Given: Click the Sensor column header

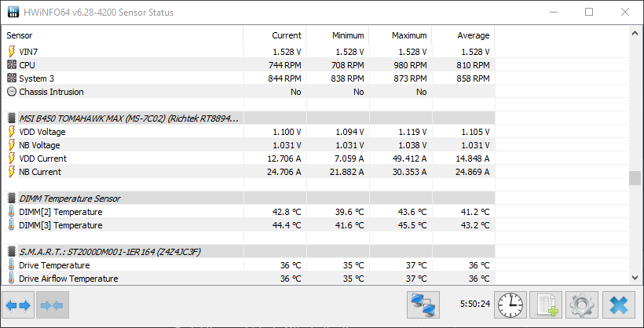Looking at the screenshot, I should point(123,35).
